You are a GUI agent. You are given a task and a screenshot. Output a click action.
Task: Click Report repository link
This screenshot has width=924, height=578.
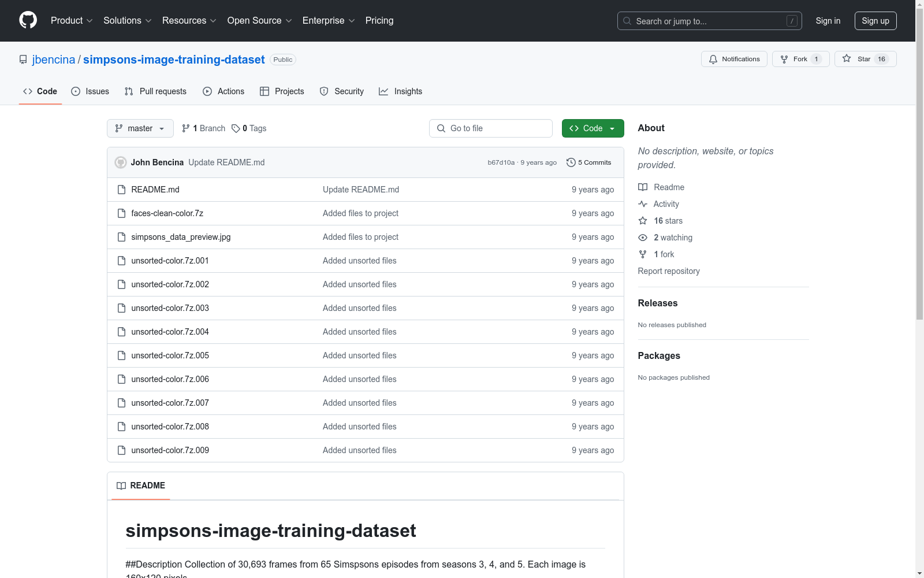[669, 271]
